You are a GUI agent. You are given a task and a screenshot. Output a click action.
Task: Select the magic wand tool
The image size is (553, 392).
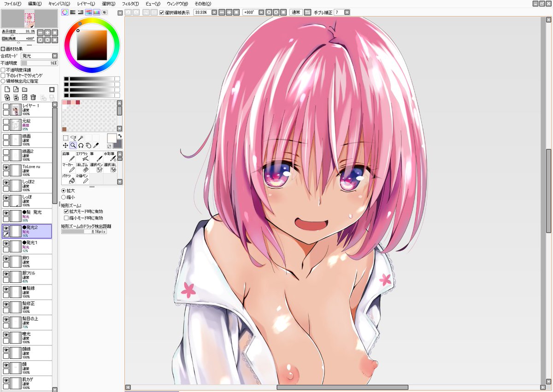point(80,138)
